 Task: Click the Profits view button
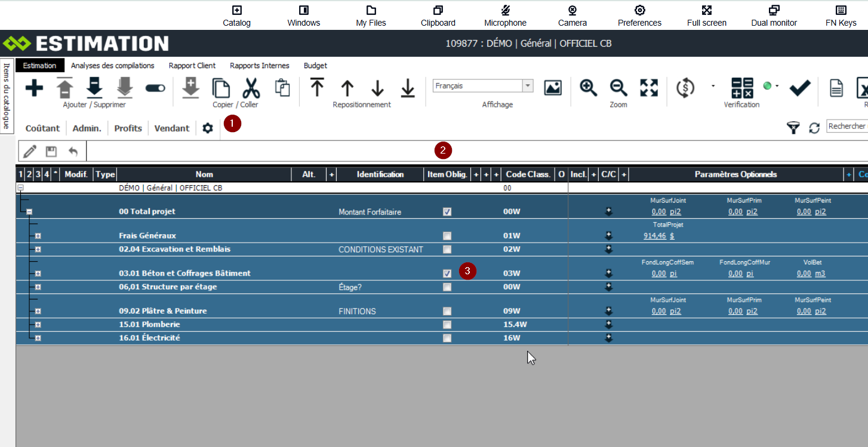(128, 128)
